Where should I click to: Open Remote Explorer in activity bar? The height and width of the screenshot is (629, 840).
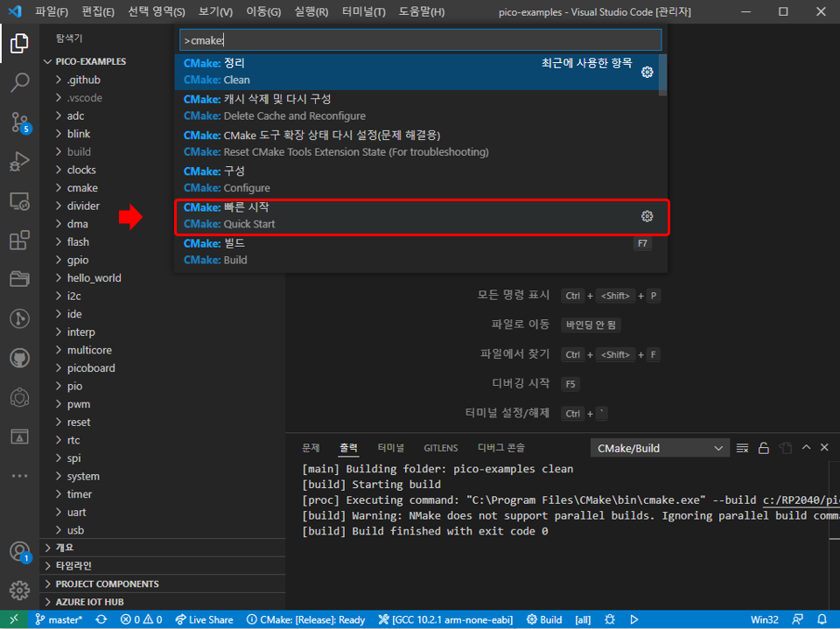(19, 201)
